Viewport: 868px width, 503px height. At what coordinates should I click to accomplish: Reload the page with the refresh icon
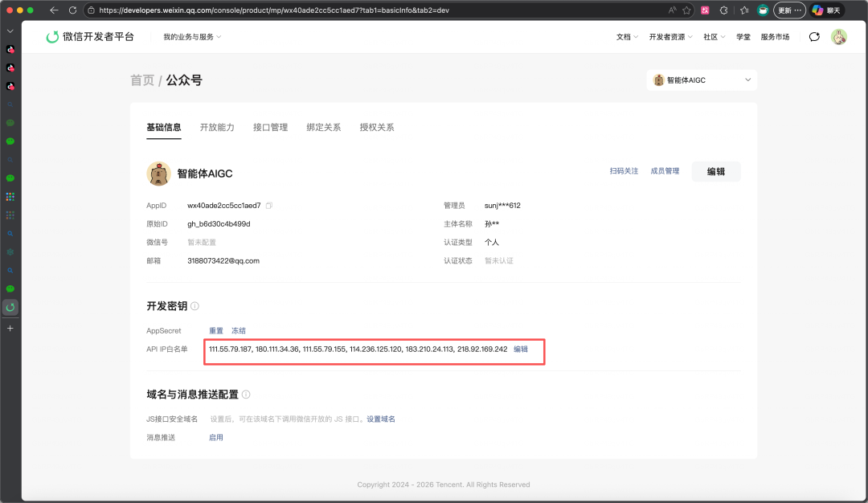click(x=72, y=10)
